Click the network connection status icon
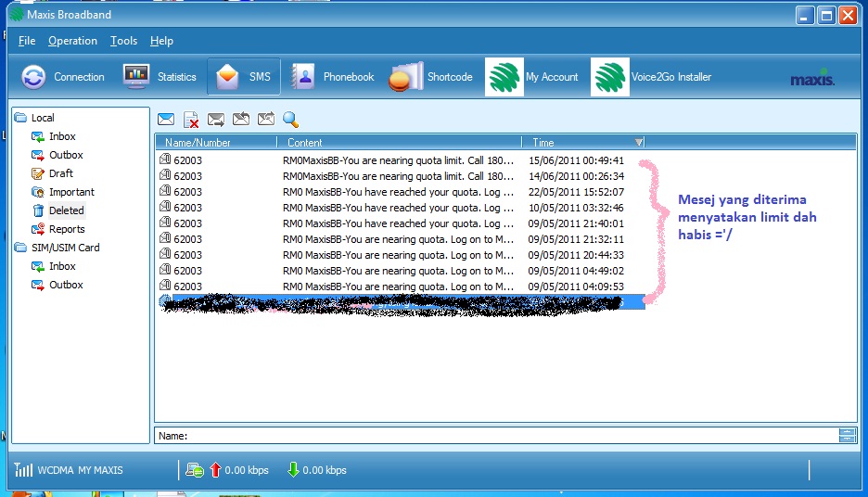The image size is (868, 497). (x=195, y=470)
